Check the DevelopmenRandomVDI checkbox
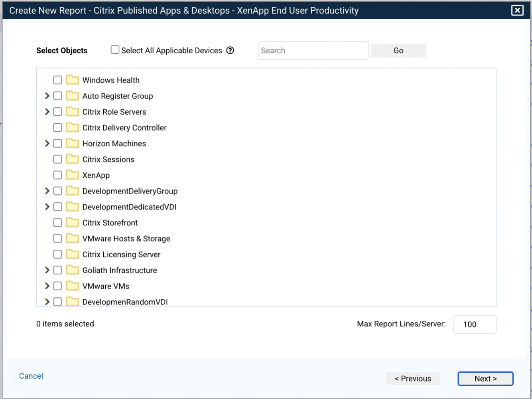 tap(58, 302)
